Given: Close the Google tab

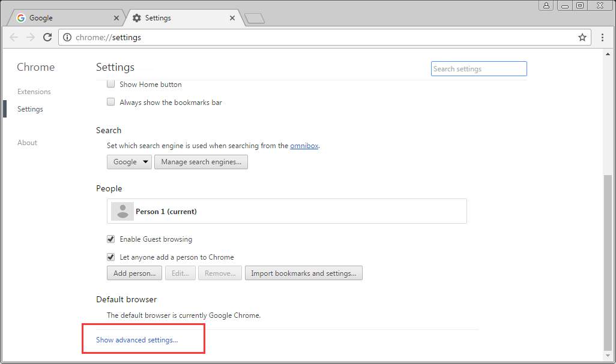Looking at the screenshot, I should [116, 18].
